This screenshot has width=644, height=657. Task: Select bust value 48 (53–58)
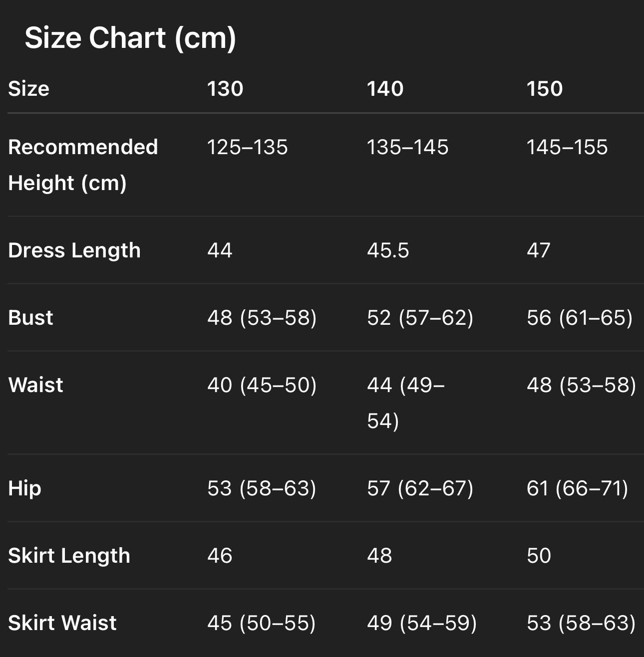(x=262, y=318)
